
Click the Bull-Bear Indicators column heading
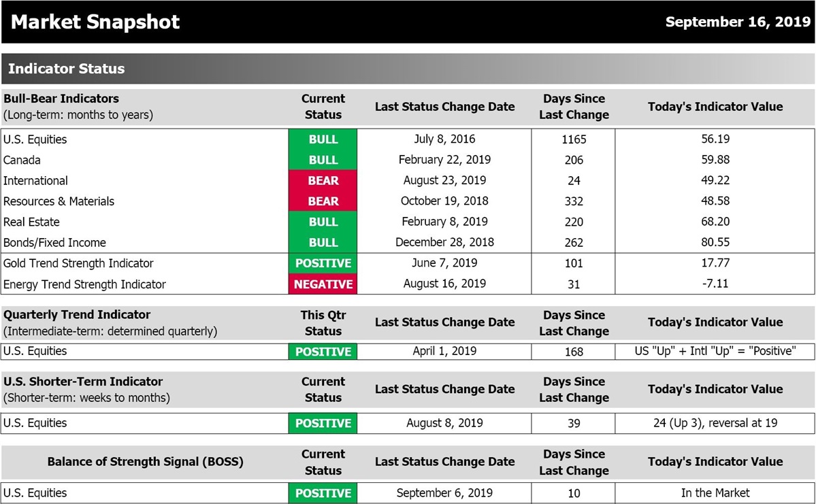(x=61, y=99)
